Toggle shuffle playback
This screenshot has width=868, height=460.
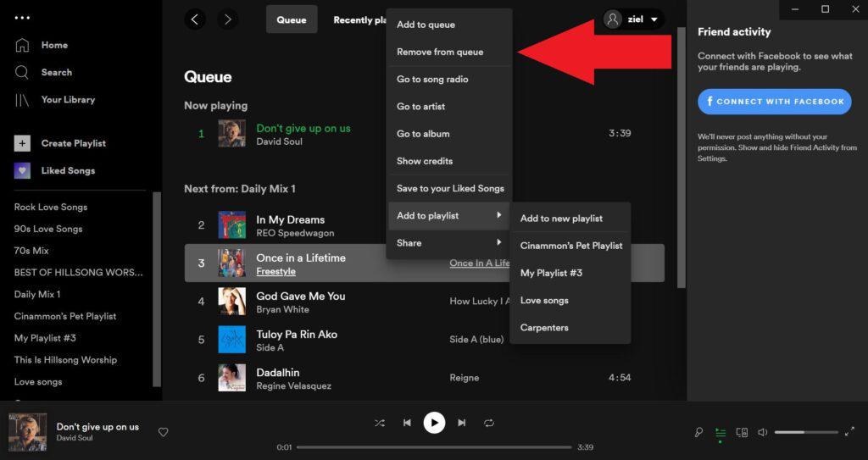click(x=380, y=423)
